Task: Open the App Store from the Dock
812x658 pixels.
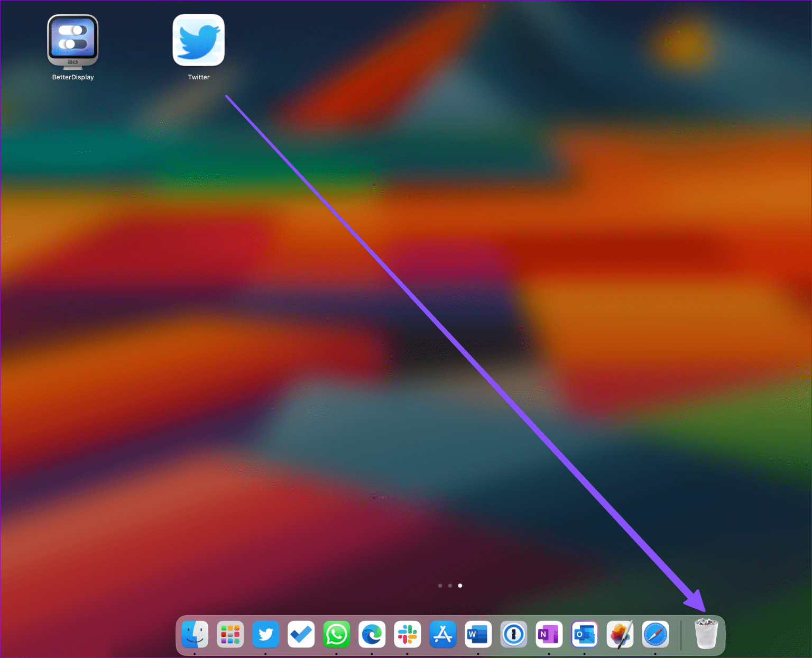Action: [442, 634]
